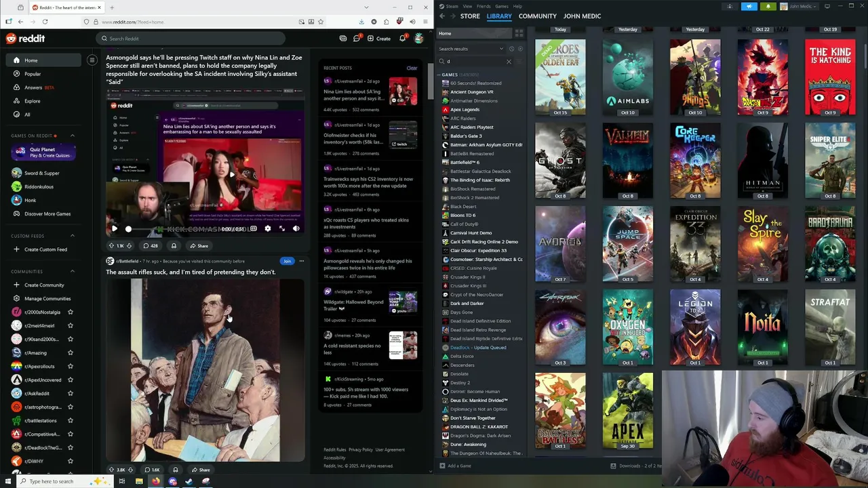This screenshot has width=868, height=488.
Task: Collapse the Games on Reddit section
Action: 73,136
